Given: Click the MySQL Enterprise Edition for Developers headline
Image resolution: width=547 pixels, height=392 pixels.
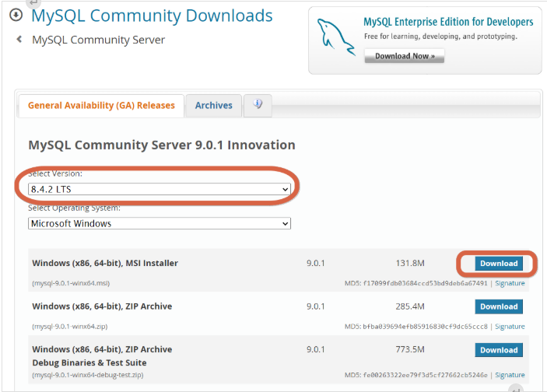Looking at the screenshot, I should pyautogui.click(x=448, y=22).
